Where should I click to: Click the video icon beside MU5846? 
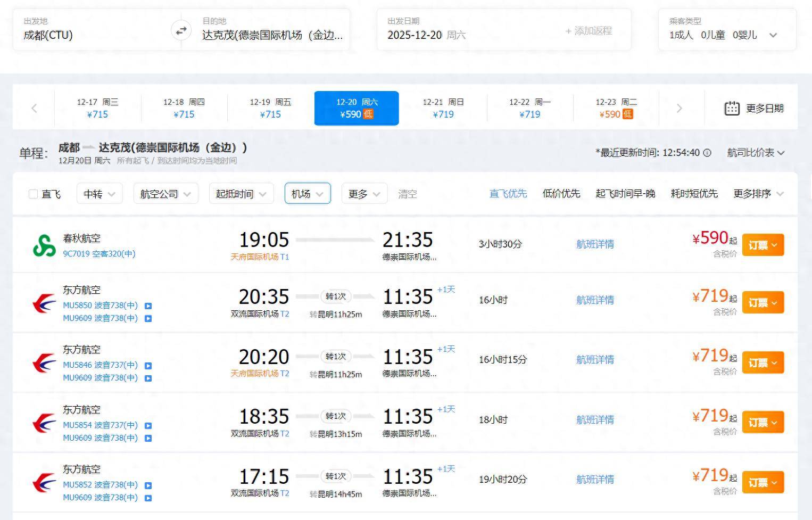[x=148, y=366]
